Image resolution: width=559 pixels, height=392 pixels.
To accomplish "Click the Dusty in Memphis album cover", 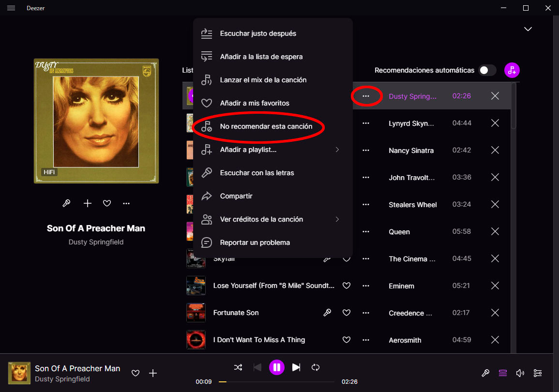I will (x=96, y=121).
